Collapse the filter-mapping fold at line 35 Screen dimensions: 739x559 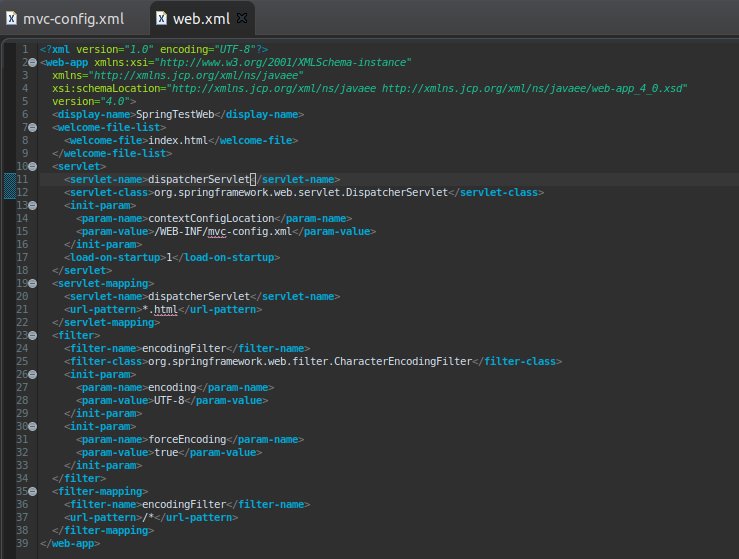tap(33, 491)
